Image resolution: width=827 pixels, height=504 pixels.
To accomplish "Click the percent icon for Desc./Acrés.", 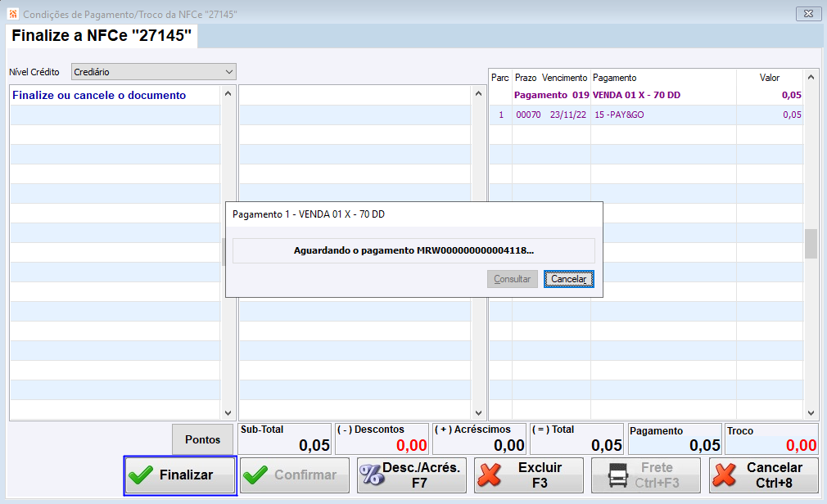I will coord(372,475).
